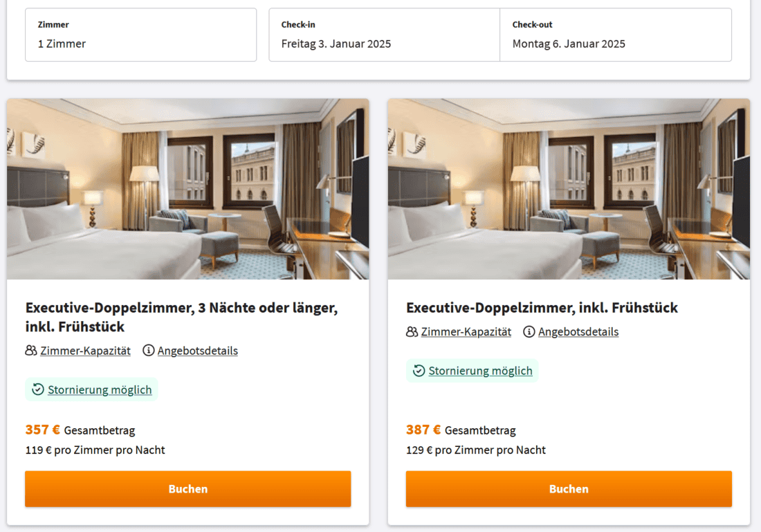Open Angebotsdetails link in the right offer
The image size is (761, 532).
point(578,332)
